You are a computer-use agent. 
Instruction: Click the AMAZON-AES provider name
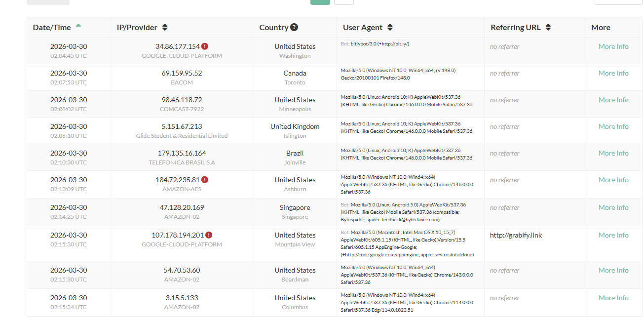(182, 189)
